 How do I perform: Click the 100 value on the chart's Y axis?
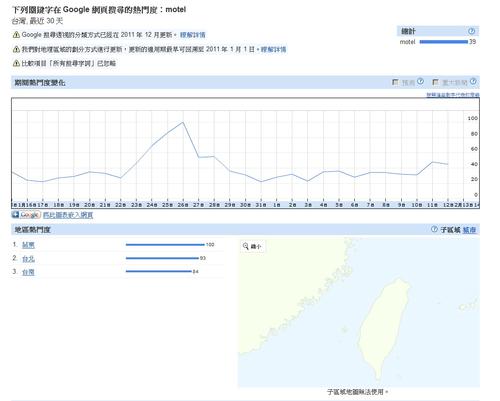pos(473,118)
